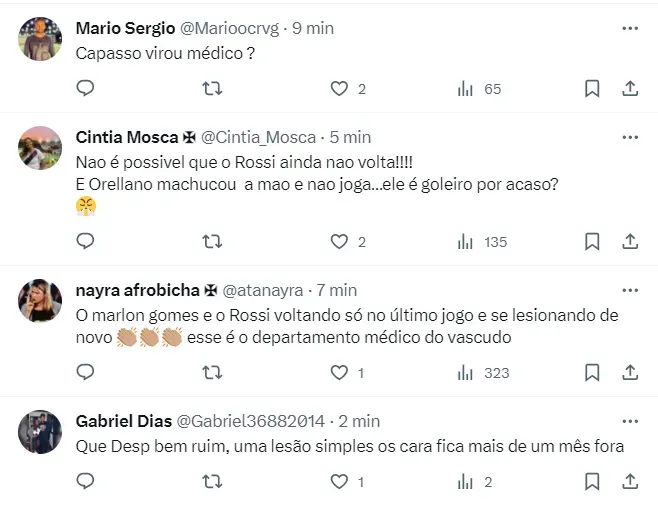Repost nayra afrobicha's tweet
This screenshot has height=505, width=658.
pyautogui.click(x=212, y=373)
